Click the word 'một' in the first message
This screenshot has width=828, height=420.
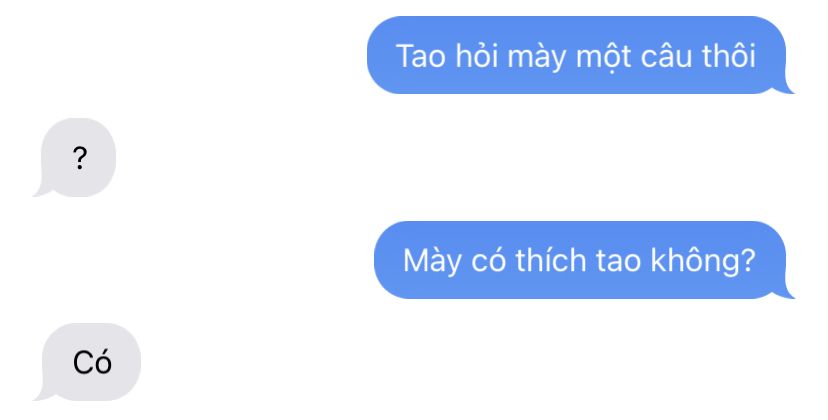[603, 57]
